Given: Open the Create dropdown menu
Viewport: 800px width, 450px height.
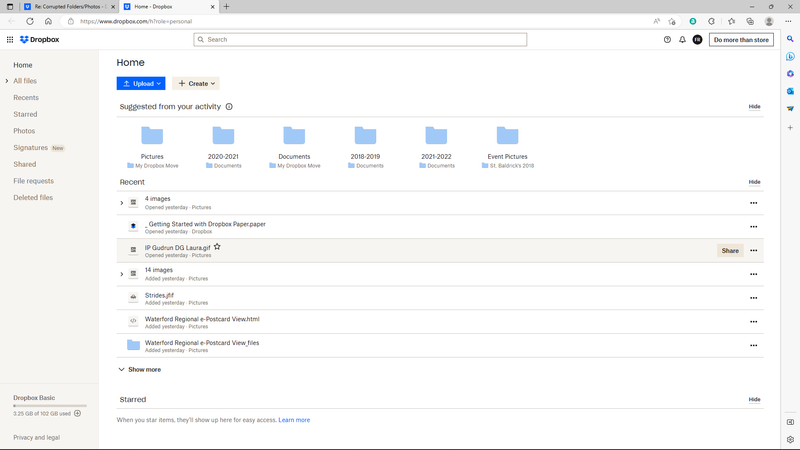Looking at the screenshot, I should click(x=195, y=84).
